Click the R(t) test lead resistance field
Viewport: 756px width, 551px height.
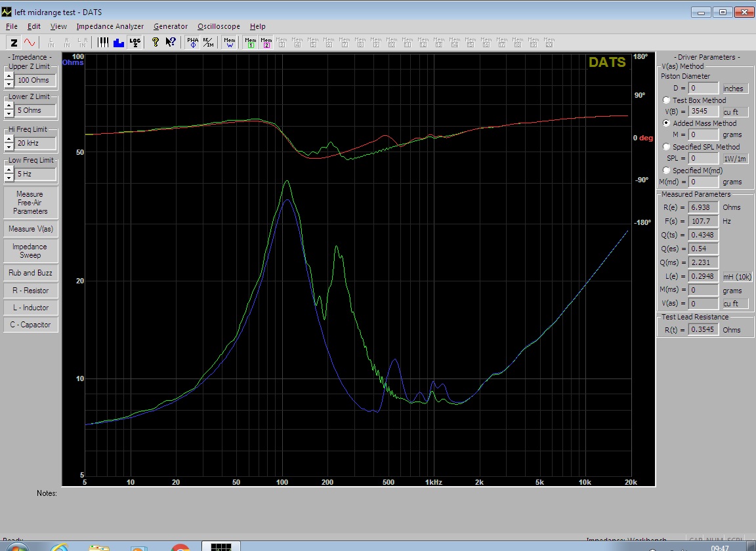click(x=703, y=330)
